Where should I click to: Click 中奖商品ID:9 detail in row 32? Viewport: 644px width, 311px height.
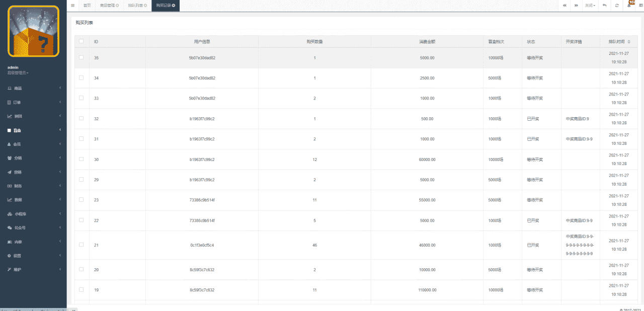pyautogui.click(x=577, y=119)
